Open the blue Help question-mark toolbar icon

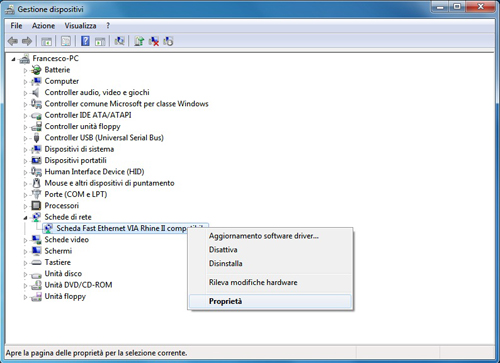(85, 41)
